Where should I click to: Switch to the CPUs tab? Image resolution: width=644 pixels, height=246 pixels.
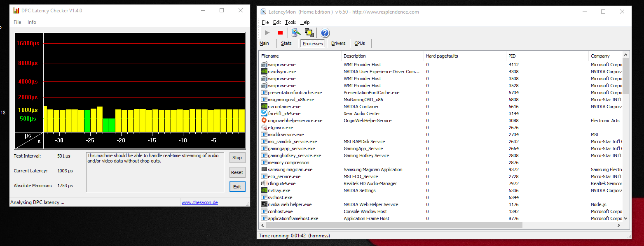pyautogui.click(x=360, y=43)
